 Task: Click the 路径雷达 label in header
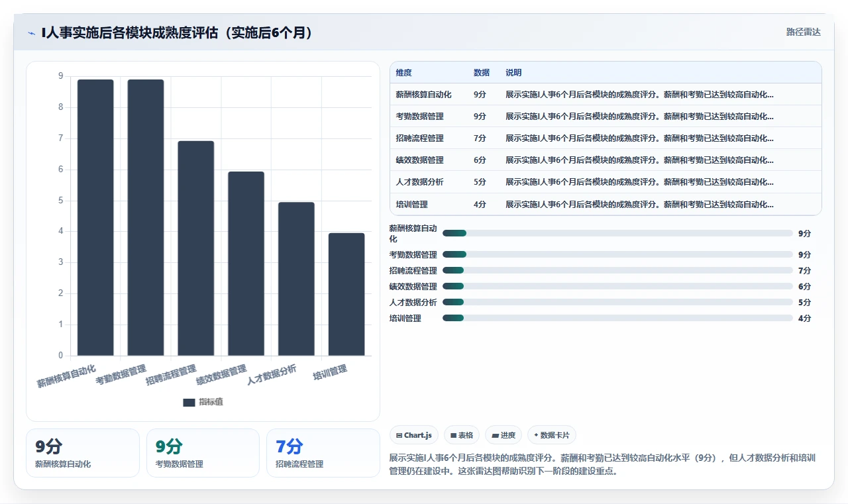coord(803,32)
